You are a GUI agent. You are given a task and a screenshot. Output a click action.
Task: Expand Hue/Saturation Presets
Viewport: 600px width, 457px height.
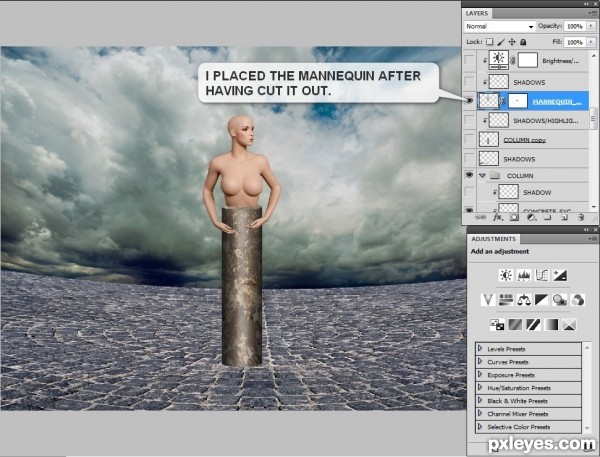point(480,387)
